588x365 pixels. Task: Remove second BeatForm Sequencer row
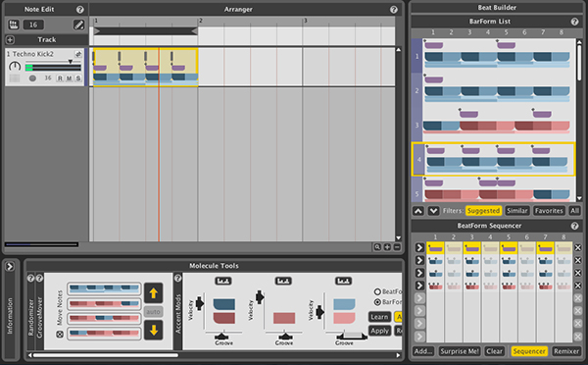[x=578, y=260]
